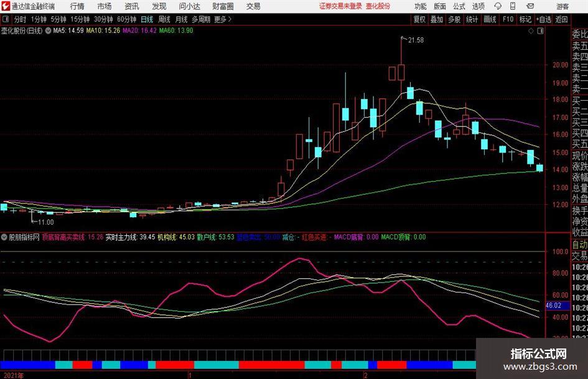This screenshot has width=588, height=379.
Task: Switch to 30分钟 period tab
Action: pyautogui.click(x=103, y=19)
